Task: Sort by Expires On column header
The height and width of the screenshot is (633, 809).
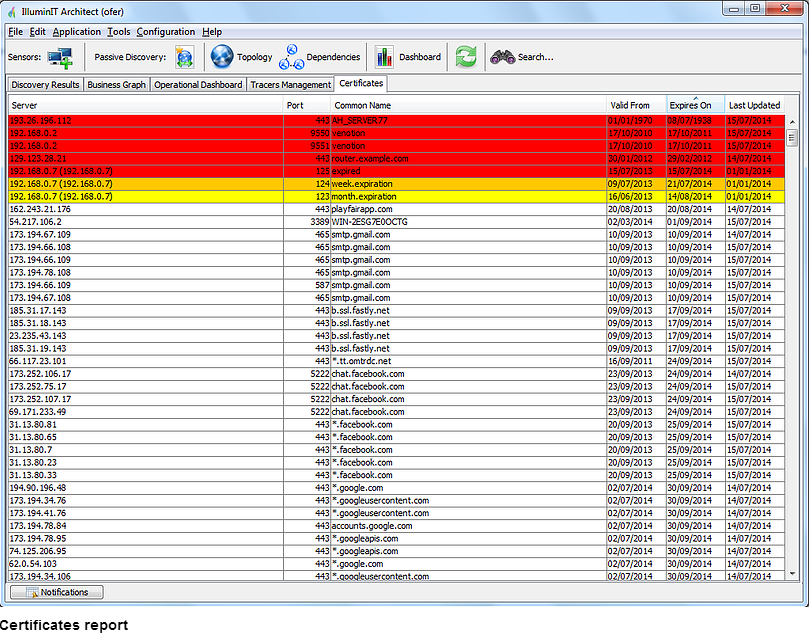Action: point(691,105)
